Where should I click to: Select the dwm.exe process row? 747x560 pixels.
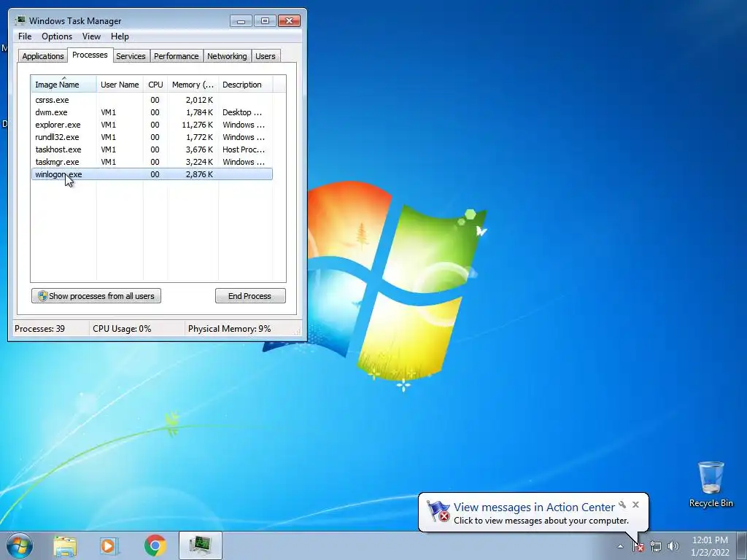point(152,112)
